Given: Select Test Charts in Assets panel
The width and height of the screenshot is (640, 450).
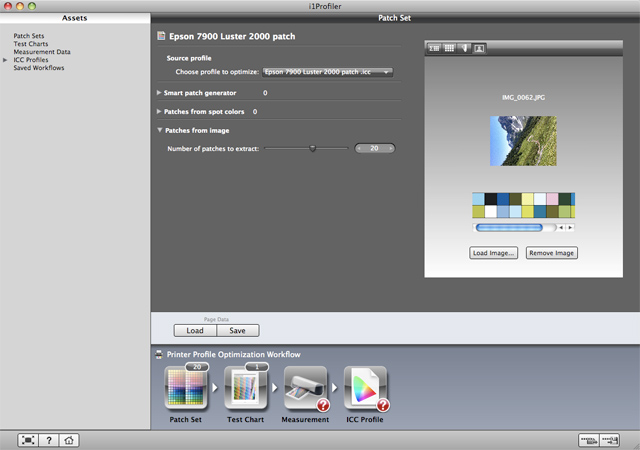Looking at the screenshot, I should coord(31,44).
